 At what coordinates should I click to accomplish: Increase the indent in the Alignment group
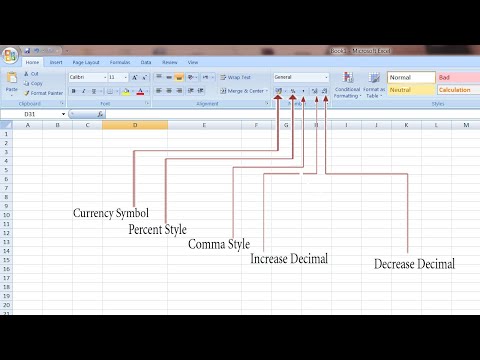pyautogui.click(x=201, y=91)
